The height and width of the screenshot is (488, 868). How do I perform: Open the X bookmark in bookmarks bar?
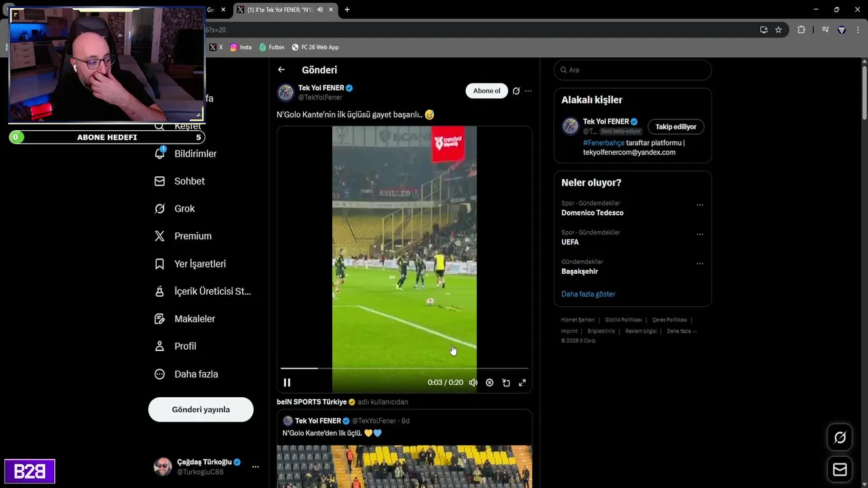pyautogui.click(x=216, y=47)
